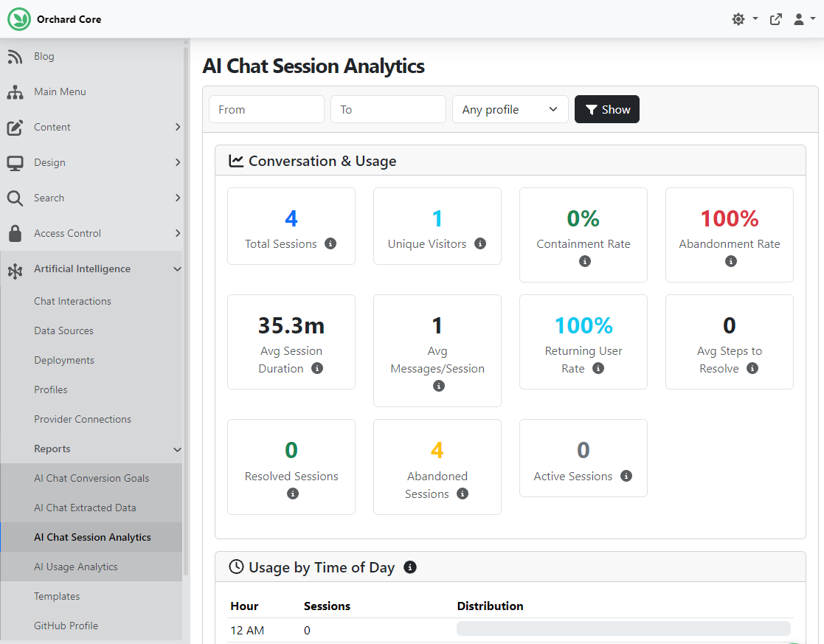
Task: Open Templates menu item
Action: point(57,596)
